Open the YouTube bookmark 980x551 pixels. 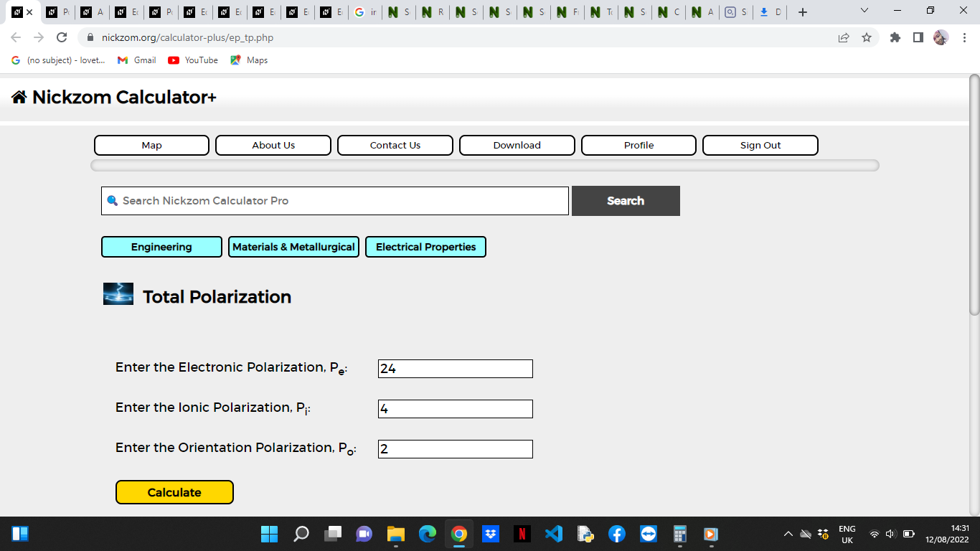(193, 60)
